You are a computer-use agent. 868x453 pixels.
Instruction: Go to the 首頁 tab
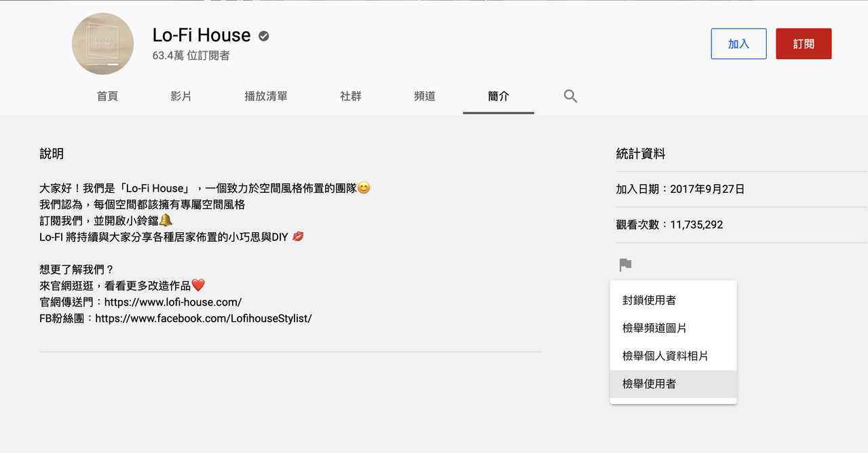(x=107, y=96)
